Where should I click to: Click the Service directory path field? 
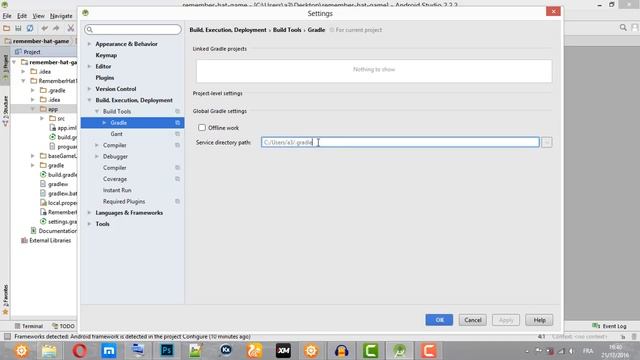point(400,142)
